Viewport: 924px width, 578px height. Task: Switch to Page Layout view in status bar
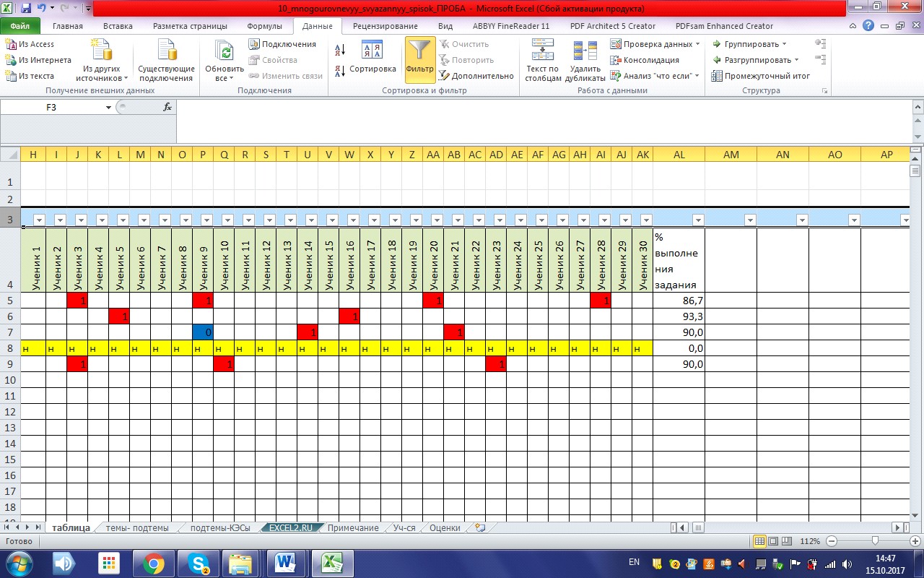pyautogui.click(x=773, y=541)
